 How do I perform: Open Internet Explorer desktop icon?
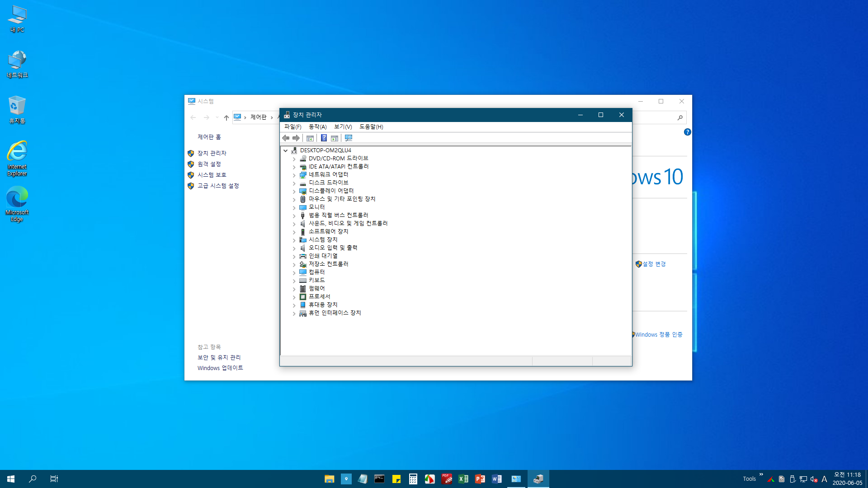17,159
